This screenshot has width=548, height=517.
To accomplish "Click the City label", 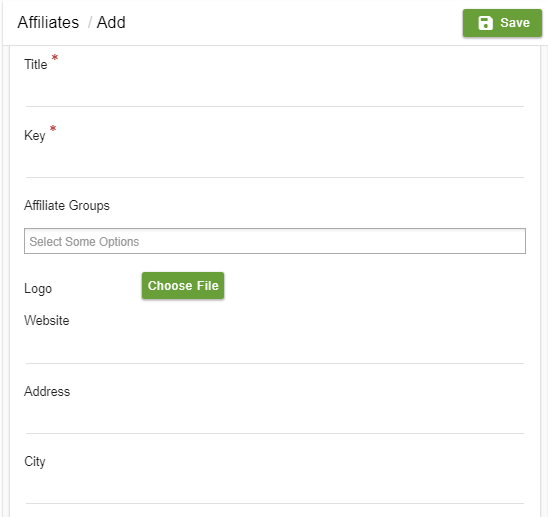I will coord(35,462).
